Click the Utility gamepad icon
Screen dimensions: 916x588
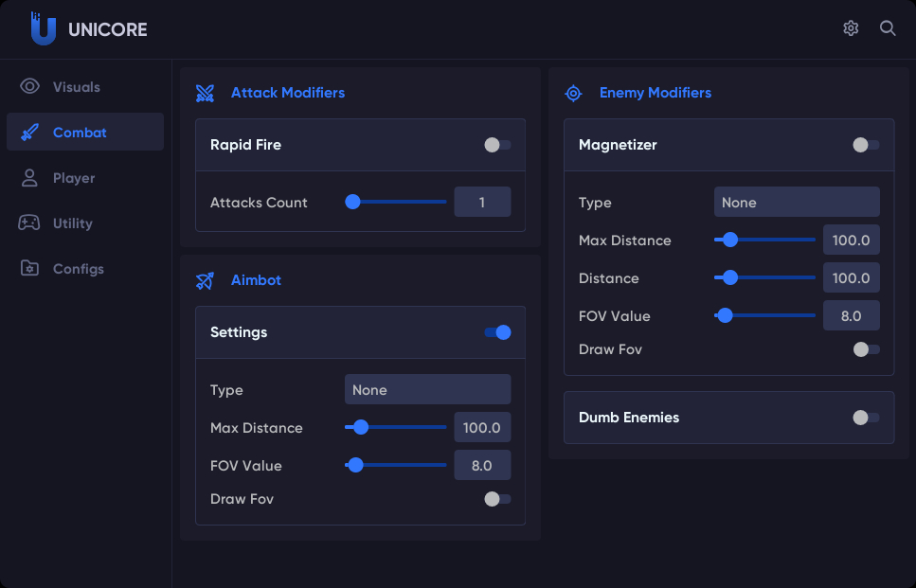29,223
